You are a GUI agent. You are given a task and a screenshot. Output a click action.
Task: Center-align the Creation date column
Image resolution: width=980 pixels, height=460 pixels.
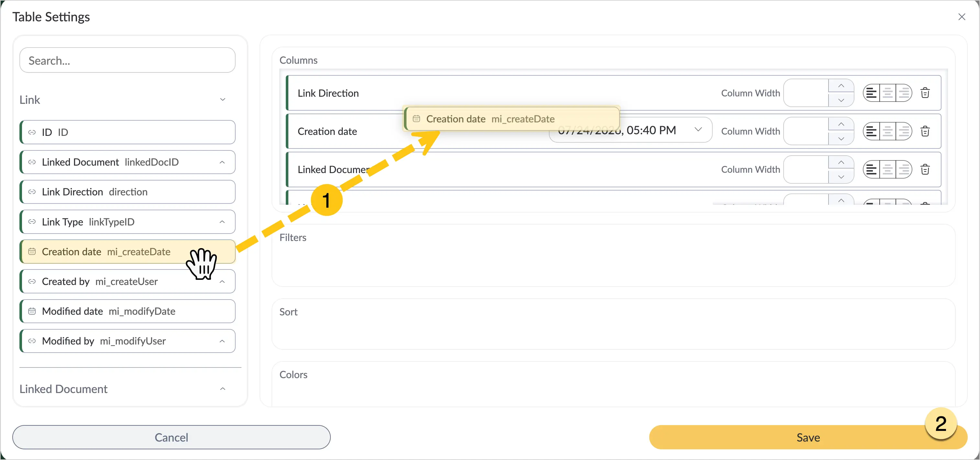[x=887, y=131]
